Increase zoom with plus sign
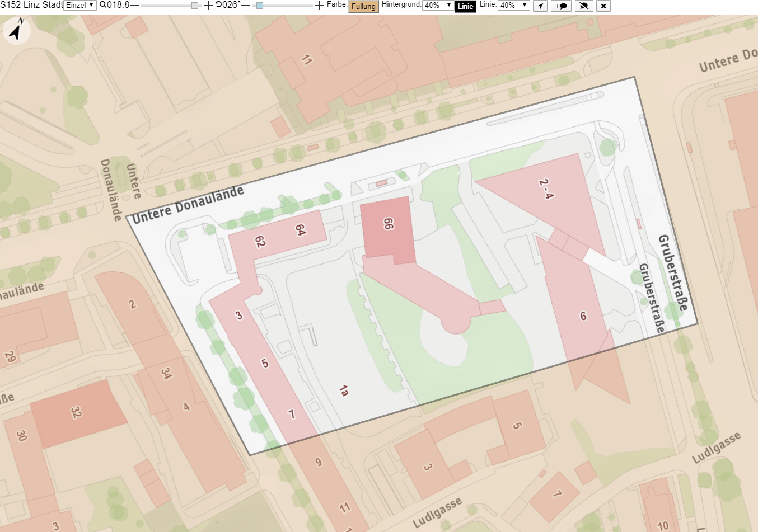 pos(208,6)
